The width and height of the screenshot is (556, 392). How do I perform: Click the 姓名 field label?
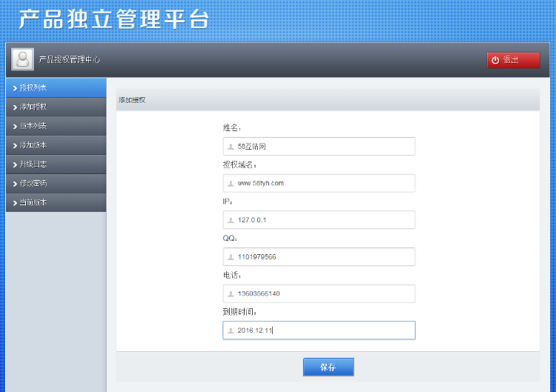231,127
